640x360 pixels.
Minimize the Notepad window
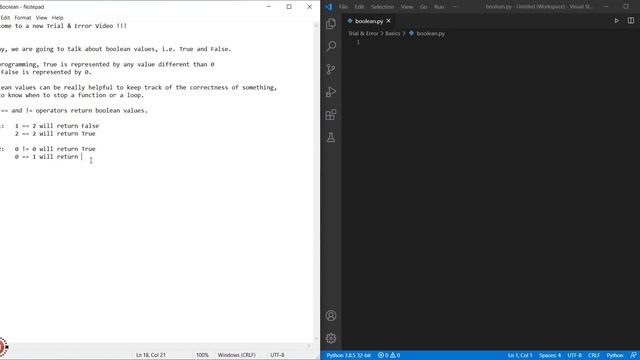pos(269,7)
